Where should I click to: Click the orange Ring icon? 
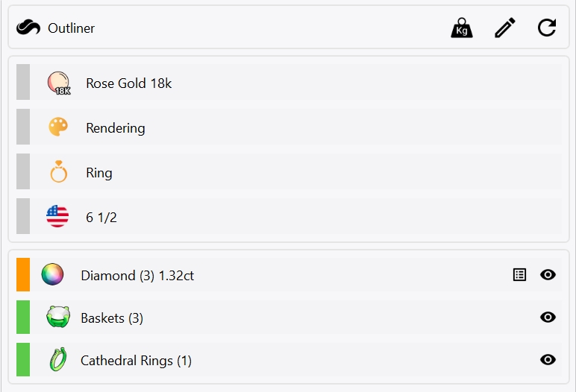pos(58,172)
